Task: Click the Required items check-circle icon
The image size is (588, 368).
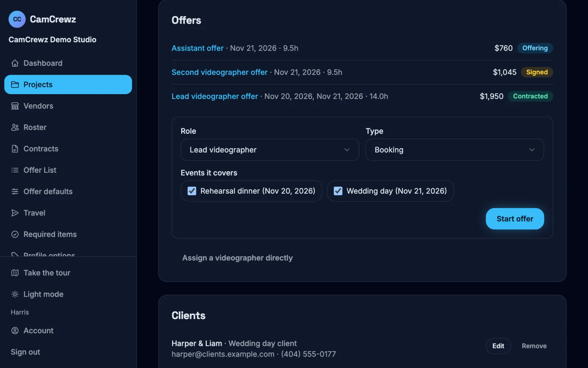Action: (15, 234)
